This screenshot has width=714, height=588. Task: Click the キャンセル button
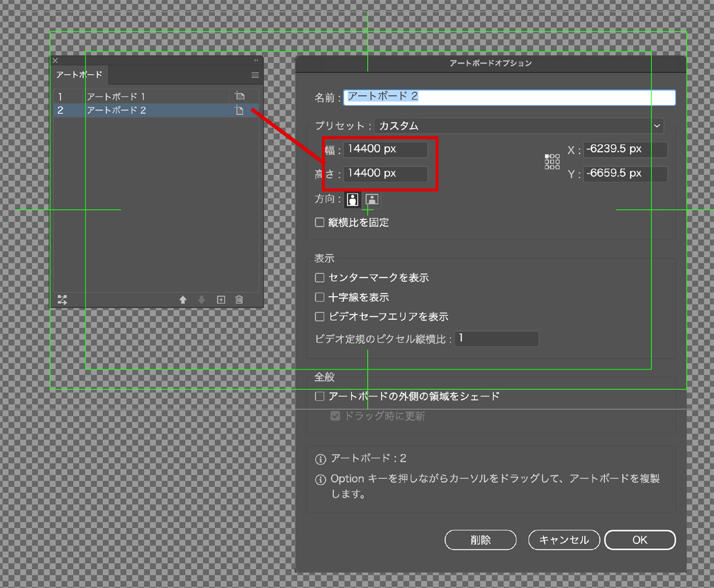[563, 540]
